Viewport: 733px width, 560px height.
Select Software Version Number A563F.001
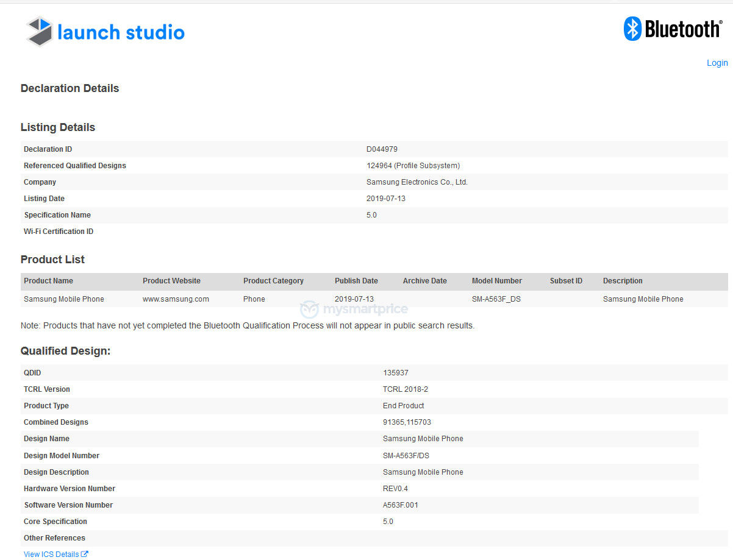[x=401, y=505]
